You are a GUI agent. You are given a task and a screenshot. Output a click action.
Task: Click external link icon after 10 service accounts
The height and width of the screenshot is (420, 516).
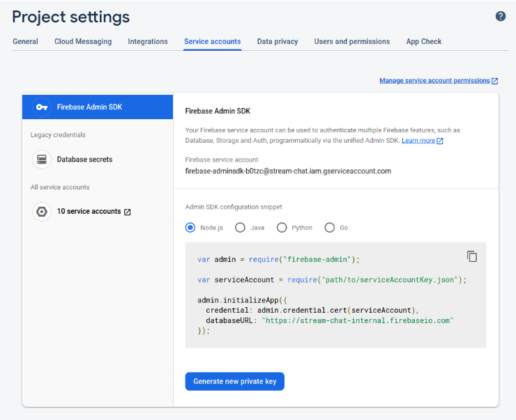[x=128, y=212]
